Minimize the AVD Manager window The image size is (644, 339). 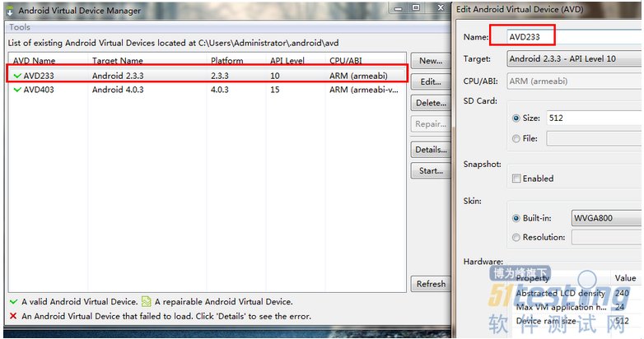[x=398, y=8]
